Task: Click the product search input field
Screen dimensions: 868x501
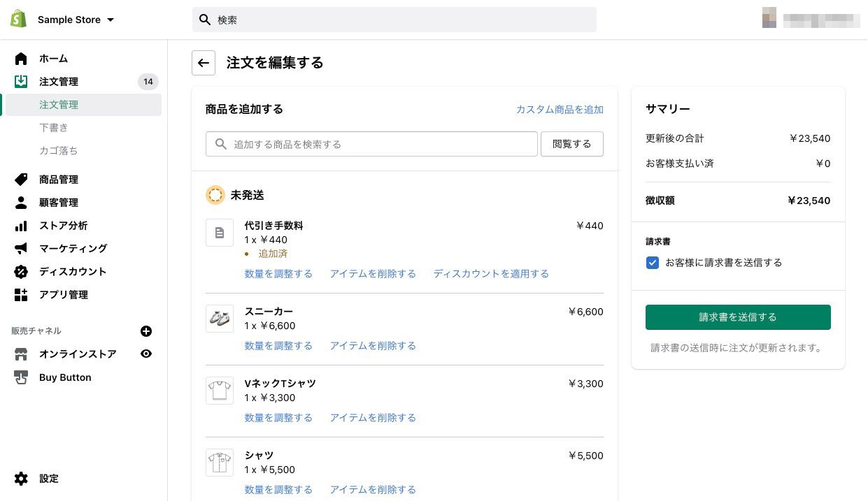Action: tap(371, 144)
